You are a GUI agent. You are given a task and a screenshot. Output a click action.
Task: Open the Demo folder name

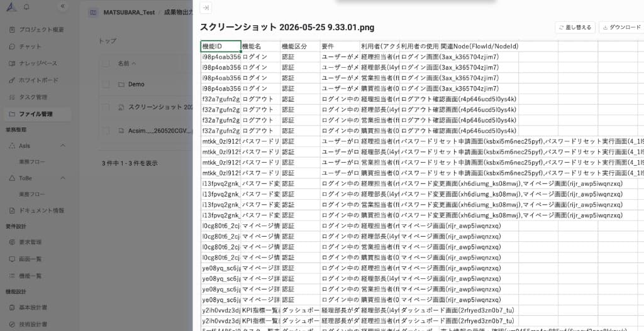[x=136, y=84]
